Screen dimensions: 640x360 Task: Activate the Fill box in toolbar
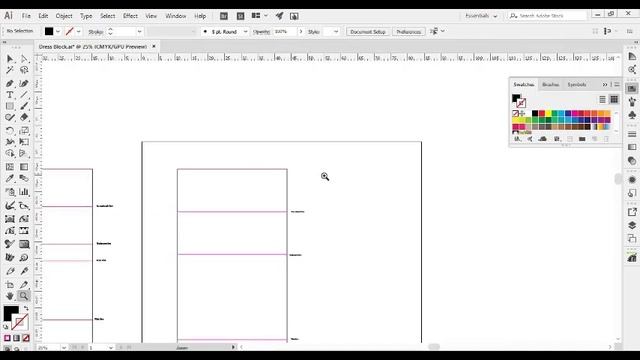[x=10, y=313]
